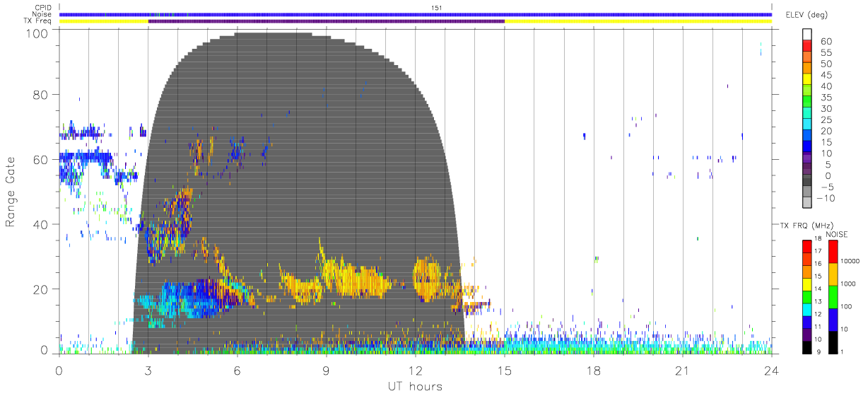Pick the dark gray ELEV segment between 0 and −5
868x401 pixels.
pyautogui.click(x=809, y=181)
